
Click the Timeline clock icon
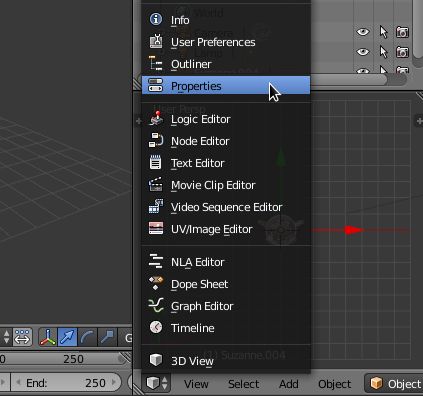point(156,327)
